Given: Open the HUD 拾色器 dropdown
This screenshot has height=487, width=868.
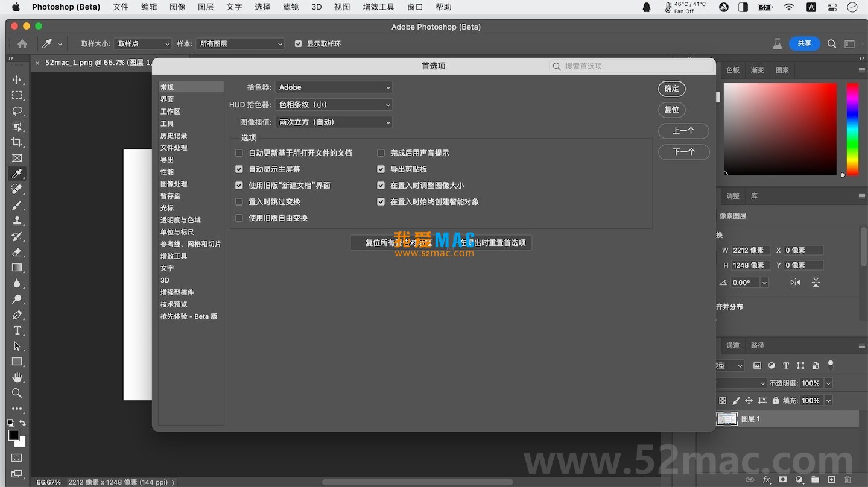Looking at the screenshot, I should pyautogui.click(x=334, y=105).
